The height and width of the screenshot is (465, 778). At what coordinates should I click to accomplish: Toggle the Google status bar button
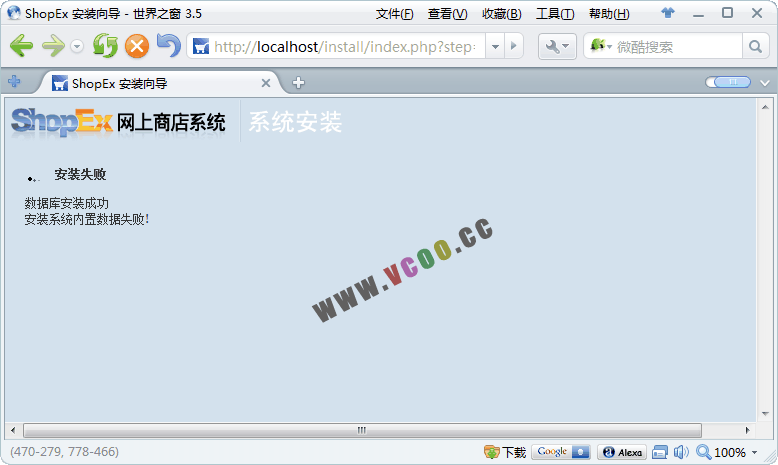(x=560, y=452)
